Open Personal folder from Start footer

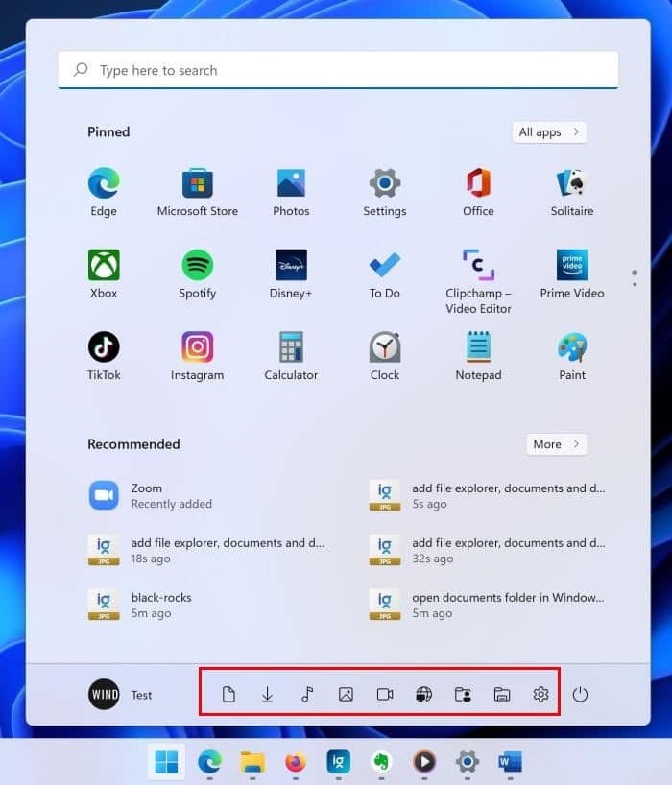(463, 695)
